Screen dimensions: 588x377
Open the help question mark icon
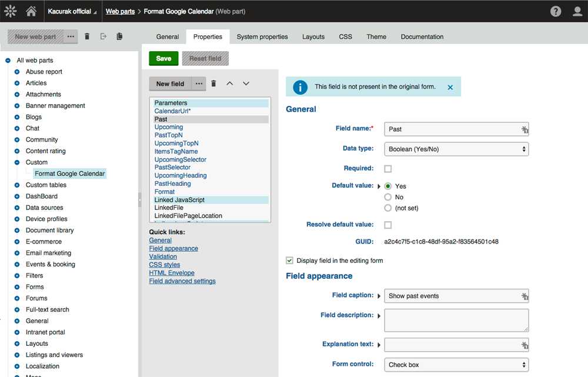click(556, 11)
